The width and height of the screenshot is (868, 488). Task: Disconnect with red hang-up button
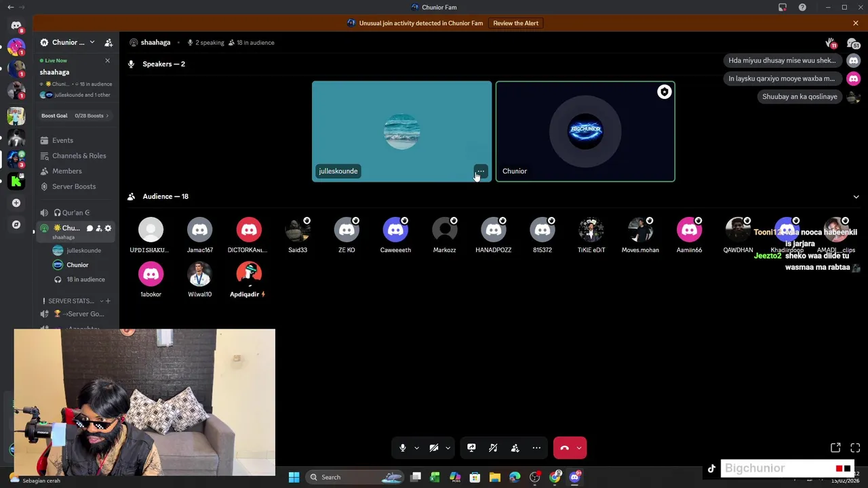(564, 448)
